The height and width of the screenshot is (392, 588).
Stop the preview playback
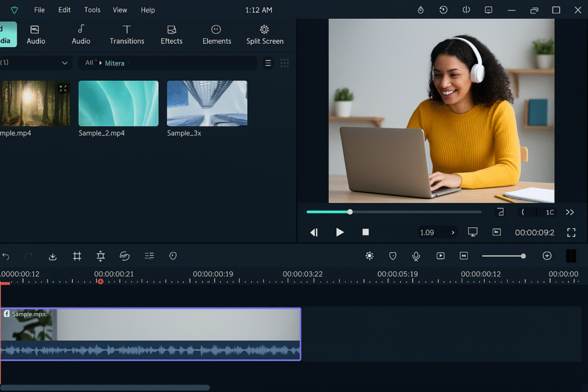pos(365,232)
